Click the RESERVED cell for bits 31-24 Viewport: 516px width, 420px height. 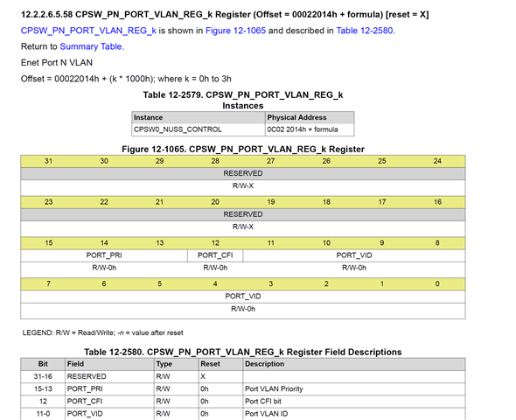243,173
